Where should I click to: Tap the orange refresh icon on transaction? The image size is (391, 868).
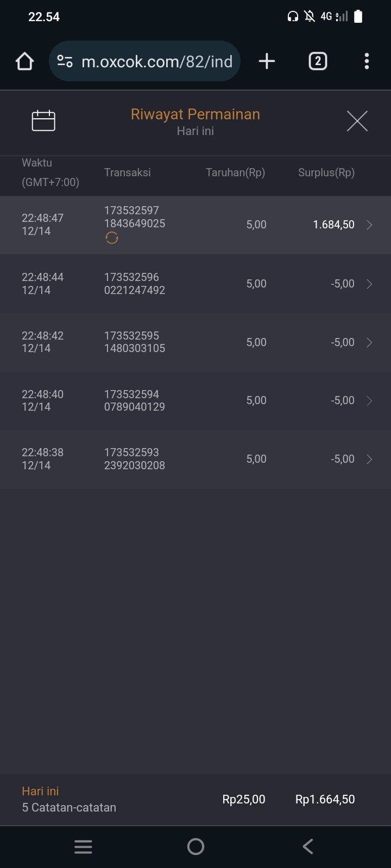pos(112,238)
